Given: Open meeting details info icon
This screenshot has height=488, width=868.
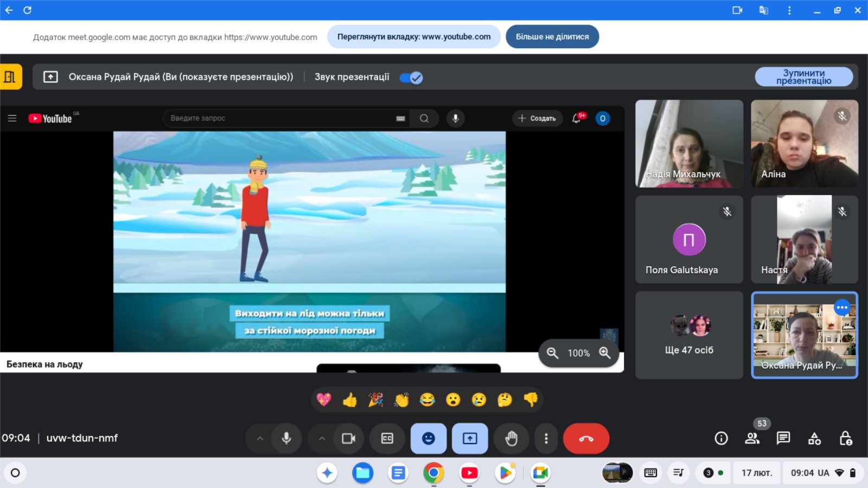Looking at the screenshot, I should tap(721, 438).
